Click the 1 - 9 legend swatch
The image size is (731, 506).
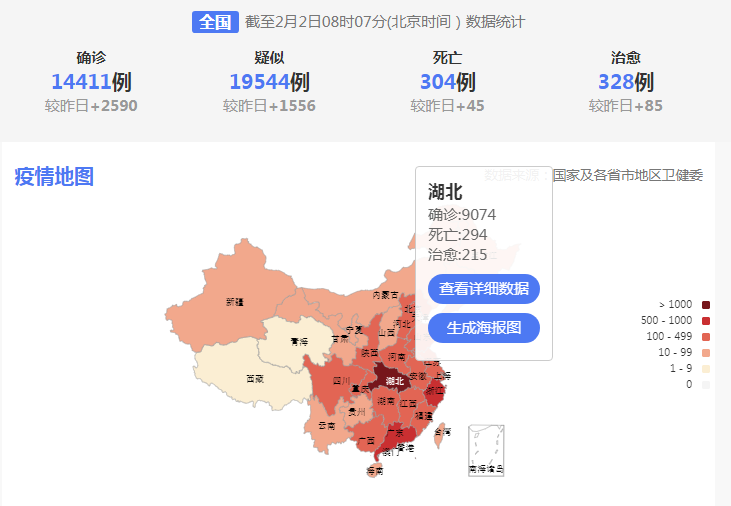coord(706,368)
